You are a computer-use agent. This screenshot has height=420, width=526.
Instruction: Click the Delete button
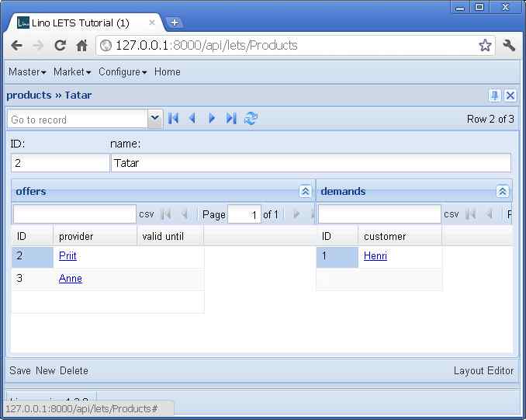pyautogui.click(x=74, y=370)
